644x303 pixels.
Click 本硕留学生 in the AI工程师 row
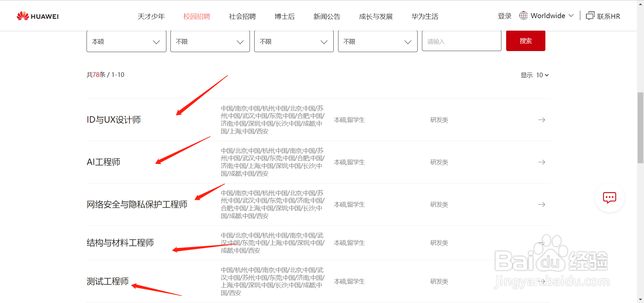click(349, 162)
